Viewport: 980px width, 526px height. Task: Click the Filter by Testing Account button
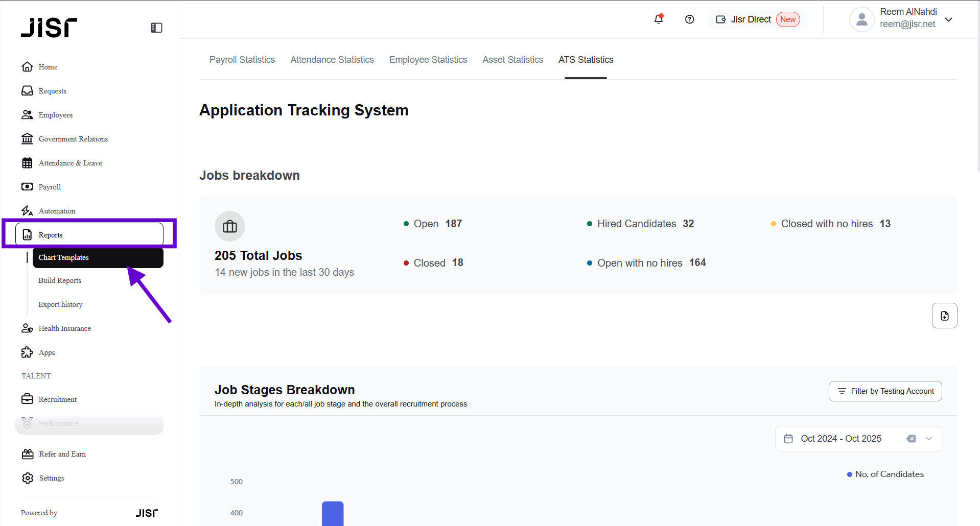coord(885,391)
